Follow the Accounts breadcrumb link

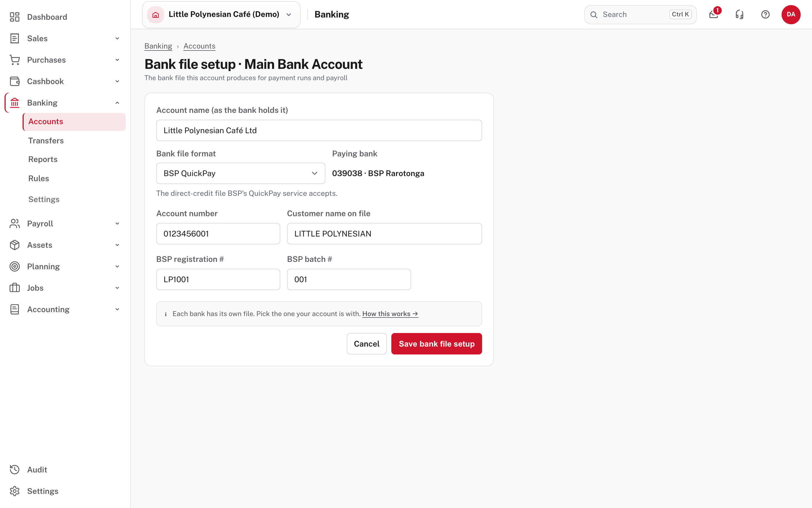coord(199,46)
